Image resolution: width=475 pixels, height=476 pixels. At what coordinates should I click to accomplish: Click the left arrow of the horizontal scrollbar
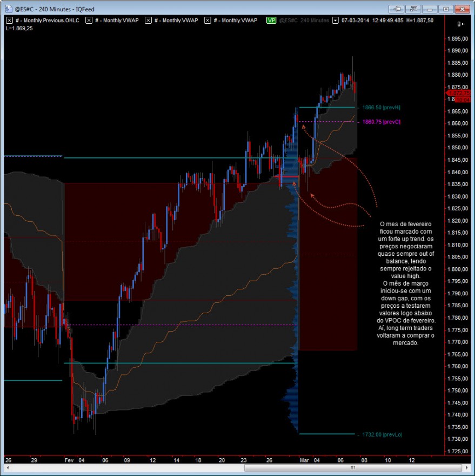click(x=8, y=468)
